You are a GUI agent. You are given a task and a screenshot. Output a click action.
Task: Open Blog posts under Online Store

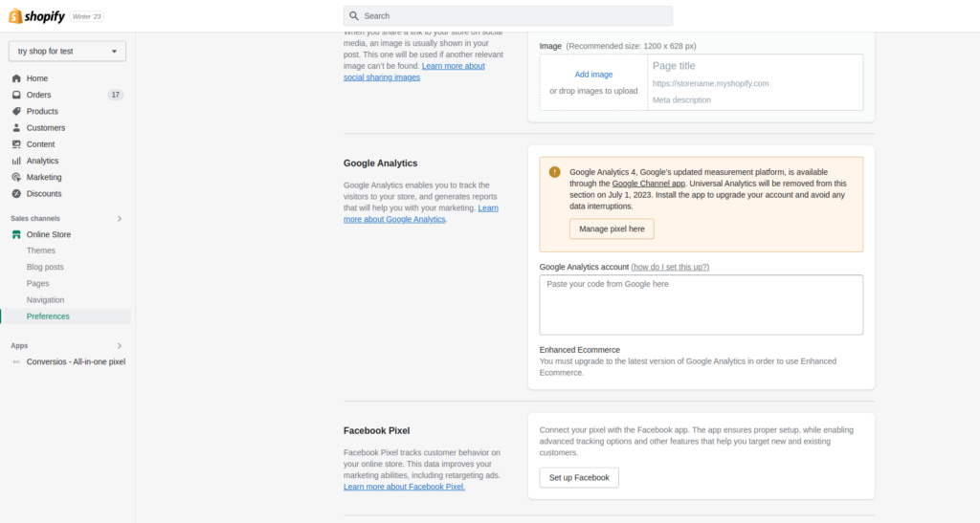click(45, 267)
